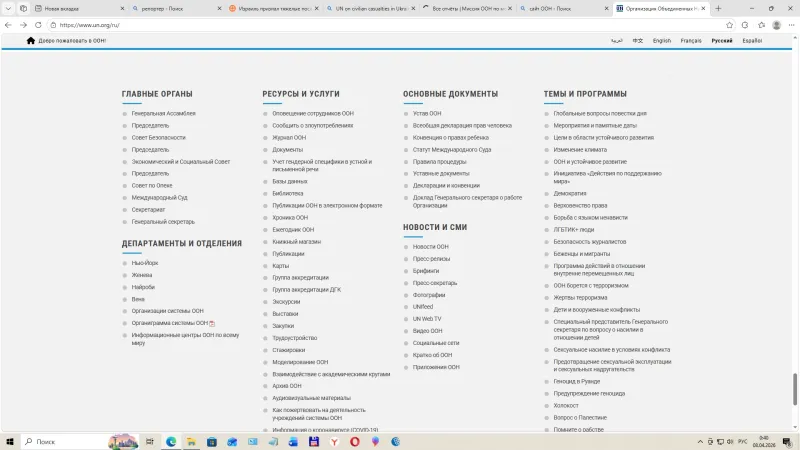
Task: Reload the page with the refresh icon
Action: pyautogui.click(x=37, y=24)
